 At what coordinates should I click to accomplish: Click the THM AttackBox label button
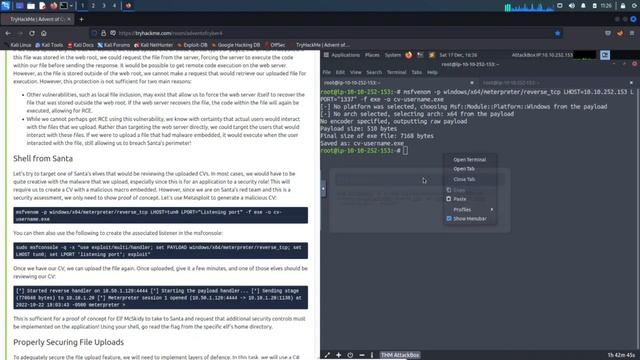point(400,355)
